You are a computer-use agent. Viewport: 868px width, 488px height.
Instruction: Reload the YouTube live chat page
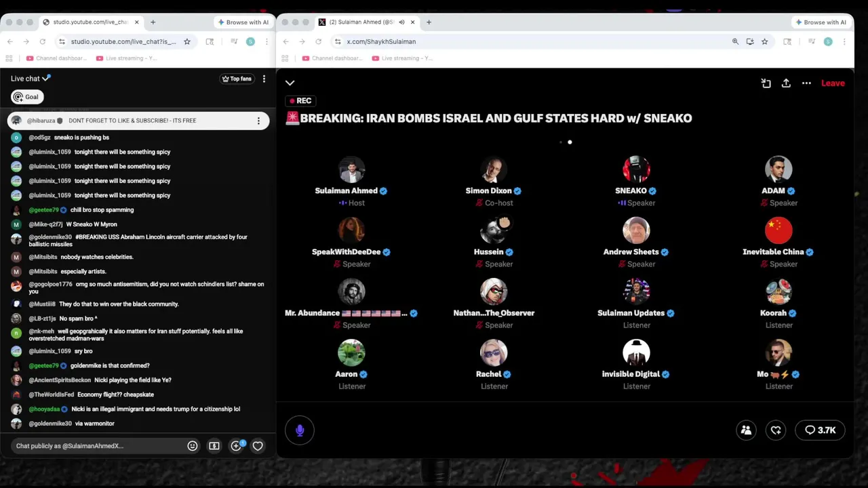[42, 41]
